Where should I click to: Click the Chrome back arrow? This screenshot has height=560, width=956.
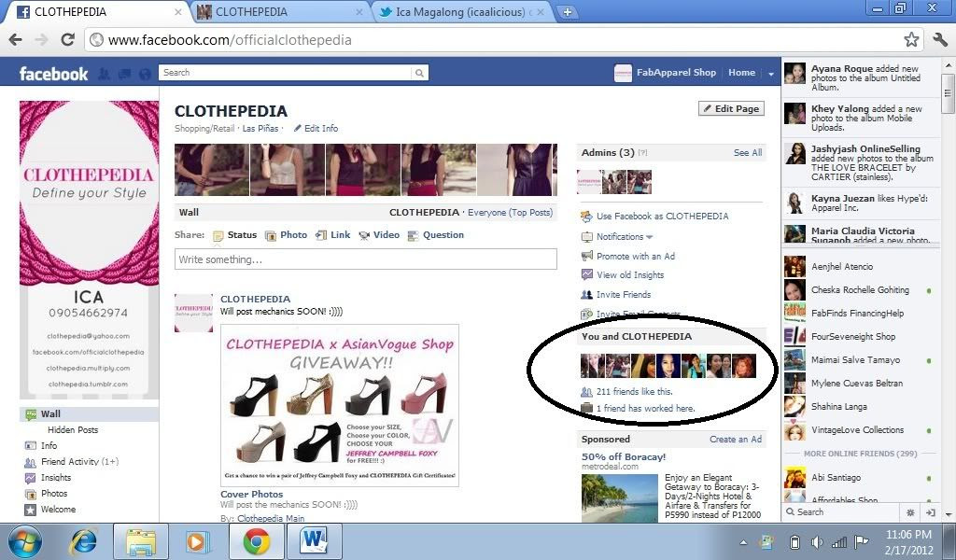(x=16, y=40)
